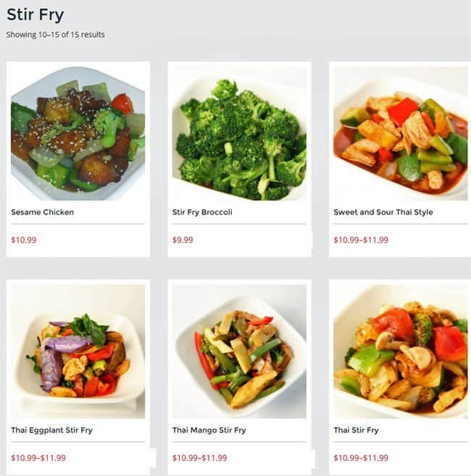Click the Showing 10–15 of 15 results text
The image size is (471, 476).
56,35
